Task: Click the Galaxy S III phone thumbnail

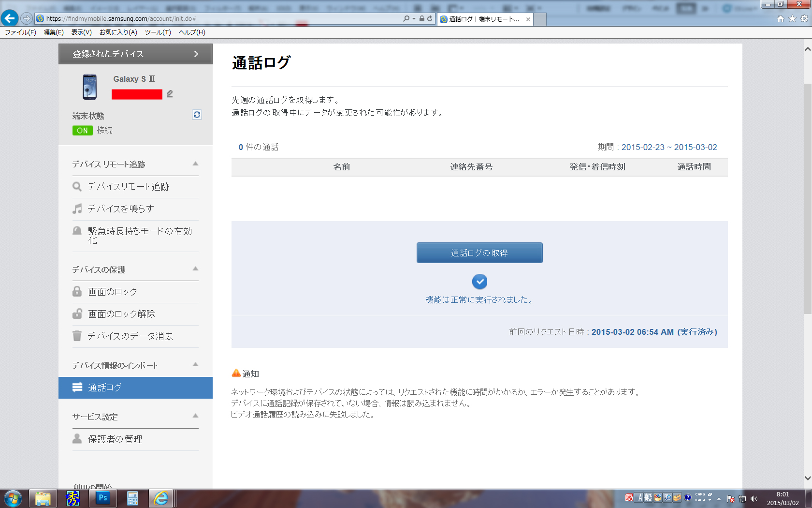Action: (x=89, y=87)
